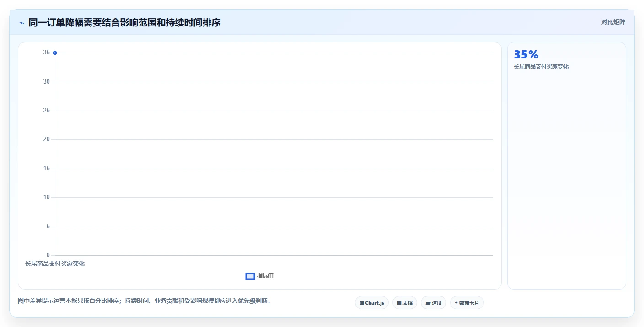Click the y-axis value 15
Screen dimensions: 644x327
click(x=46, y=169)
